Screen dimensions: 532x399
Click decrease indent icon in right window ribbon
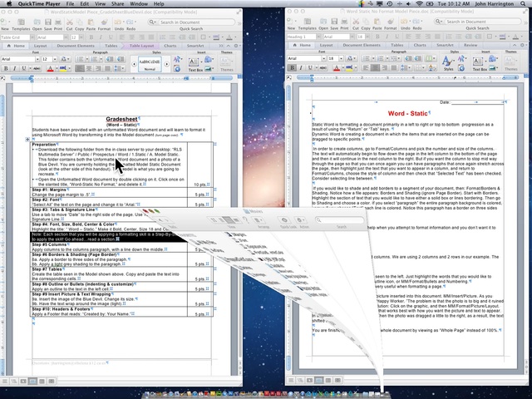(x=408, y=58)
